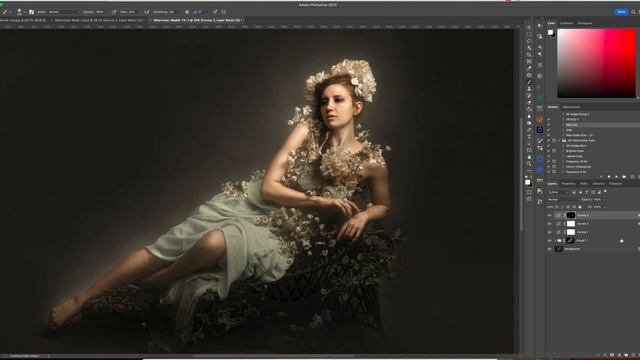This screenshot has height=360, width=640.
Task: Toggle checkmark for Frequency 8 bit action
Action: click(549, 172)
